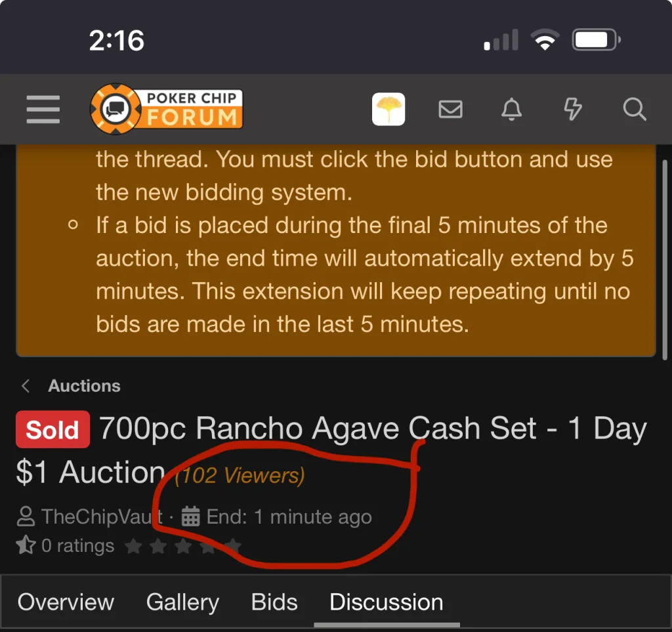Viewport: 672px width, 632px height.
Task: Switch to the Overview tab
Action: [66, 602]
